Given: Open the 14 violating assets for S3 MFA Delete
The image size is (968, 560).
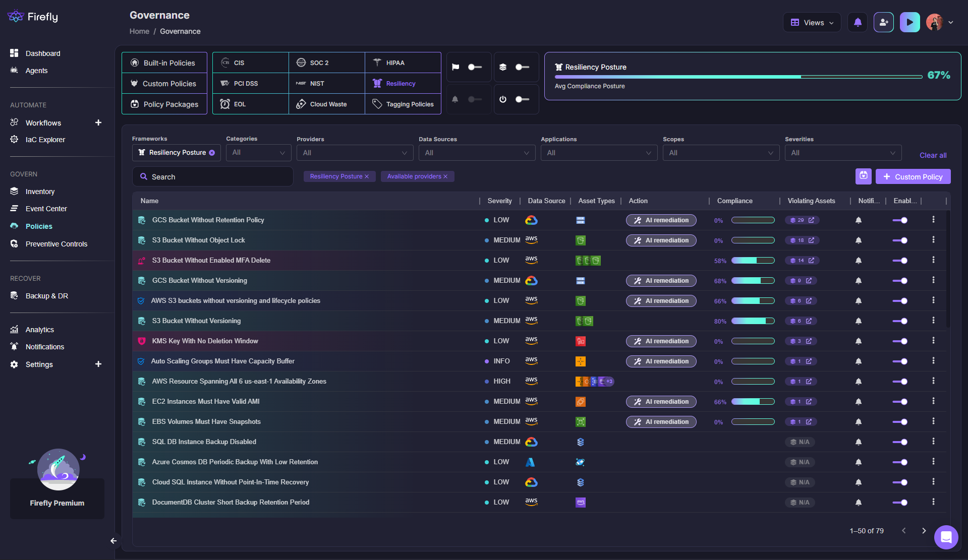Looking at the screenshot, I should pyautogui.click(x=802, y=261).
